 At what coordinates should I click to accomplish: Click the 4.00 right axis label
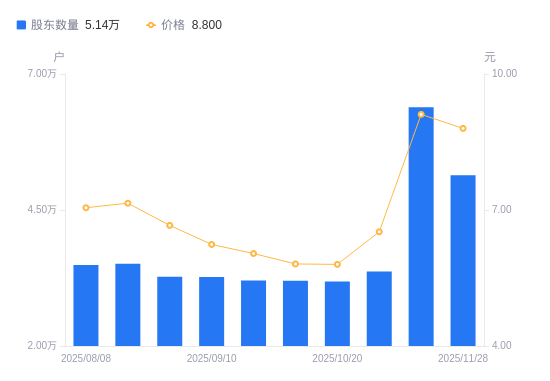(502, 345)
